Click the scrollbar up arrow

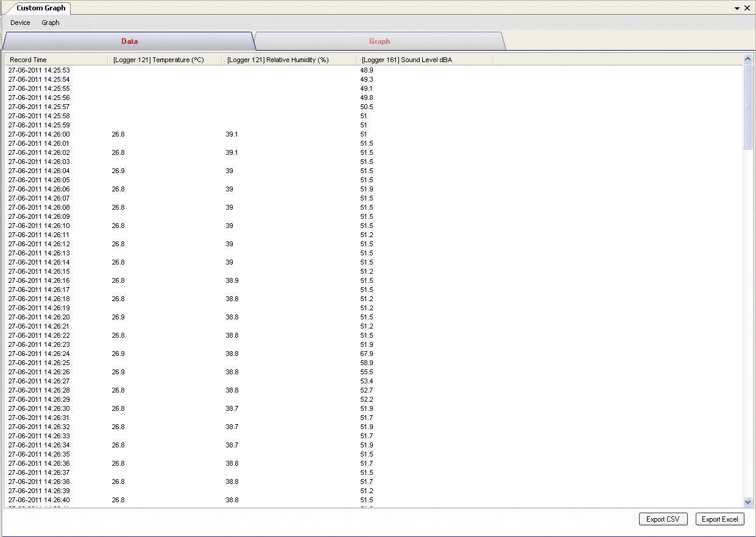[x=748, y=59]
